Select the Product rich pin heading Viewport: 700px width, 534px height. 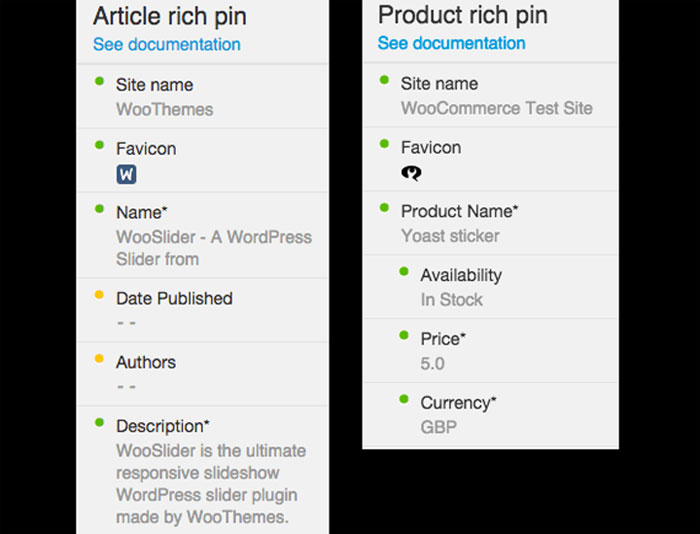pos(462,16)
